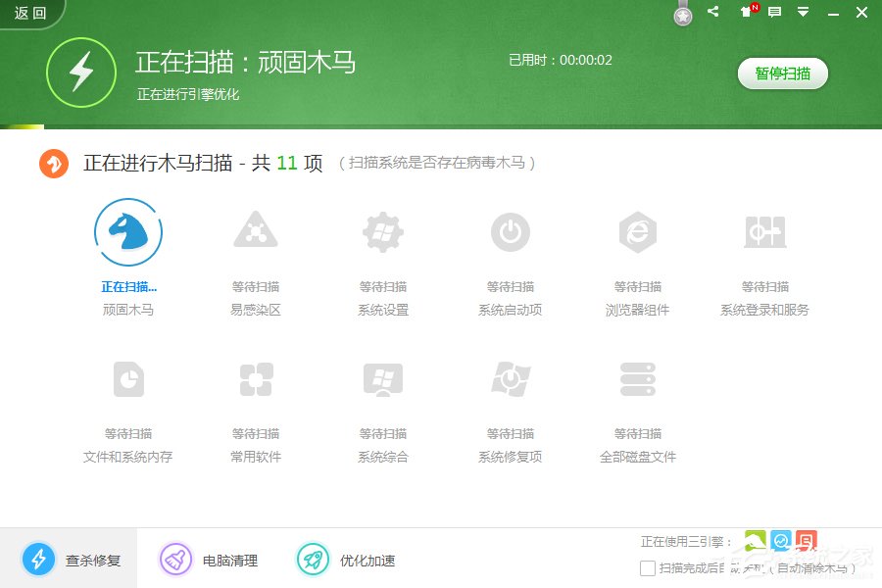Screen dimensions: 882x588
Task: Click the 系统登录和服务 scan icon
Action: (764, 232)
